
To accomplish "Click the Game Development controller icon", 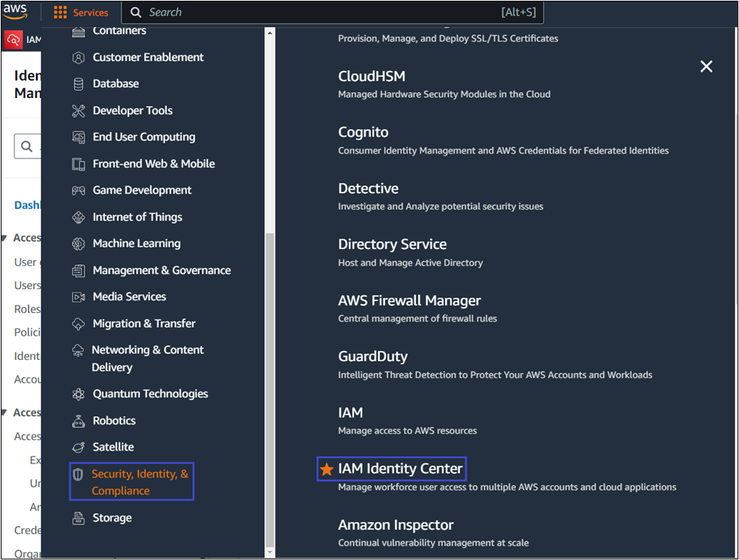I will tap(79, 190).
